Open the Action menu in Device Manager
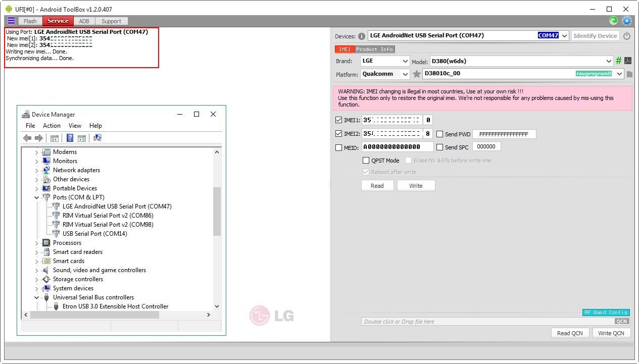 click(52, 126)
